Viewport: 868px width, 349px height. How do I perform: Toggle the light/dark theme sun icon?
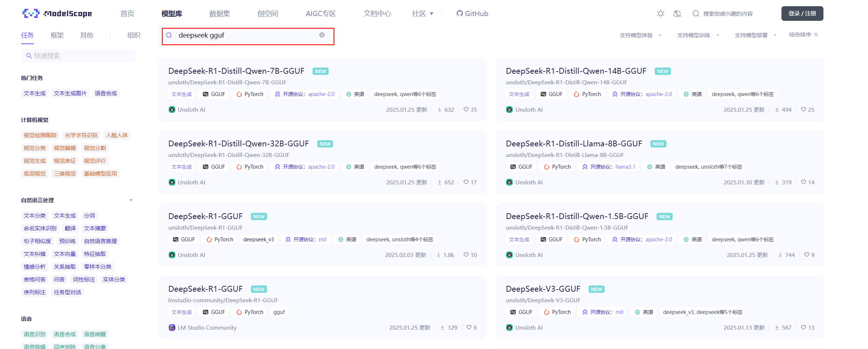click(x=660, y=14)
